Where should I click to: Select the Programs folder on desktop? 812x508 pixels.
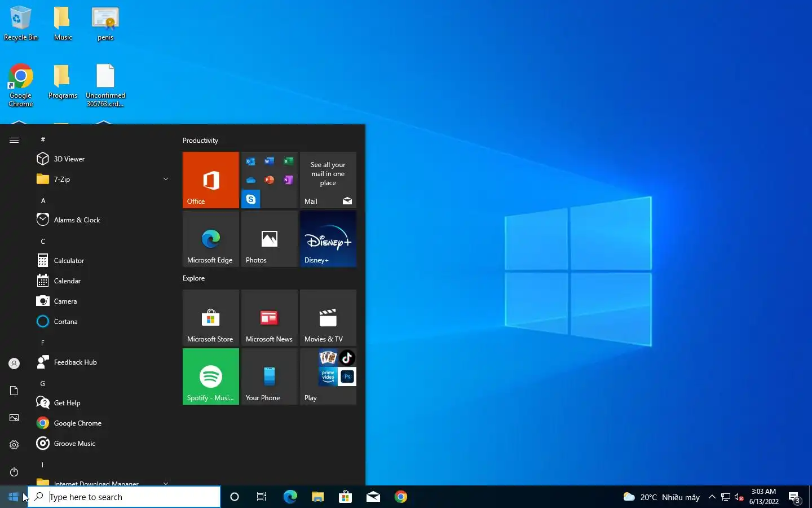[63, 82]
